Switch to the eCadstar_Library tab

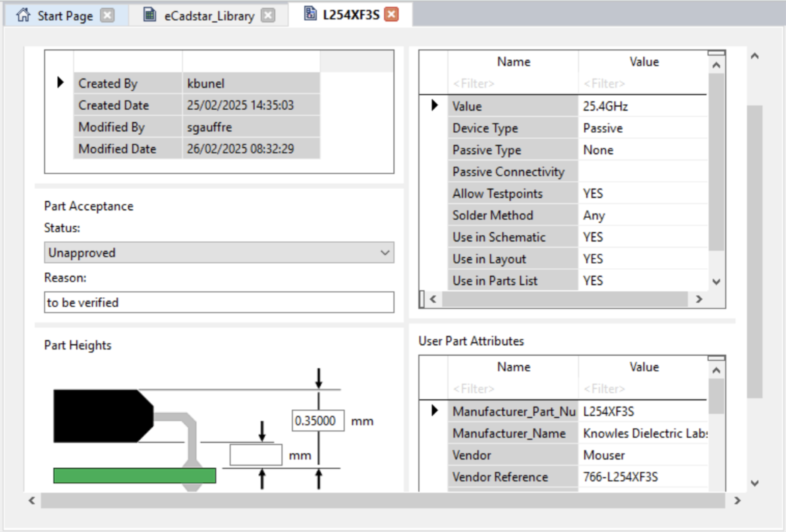(209, 16)
